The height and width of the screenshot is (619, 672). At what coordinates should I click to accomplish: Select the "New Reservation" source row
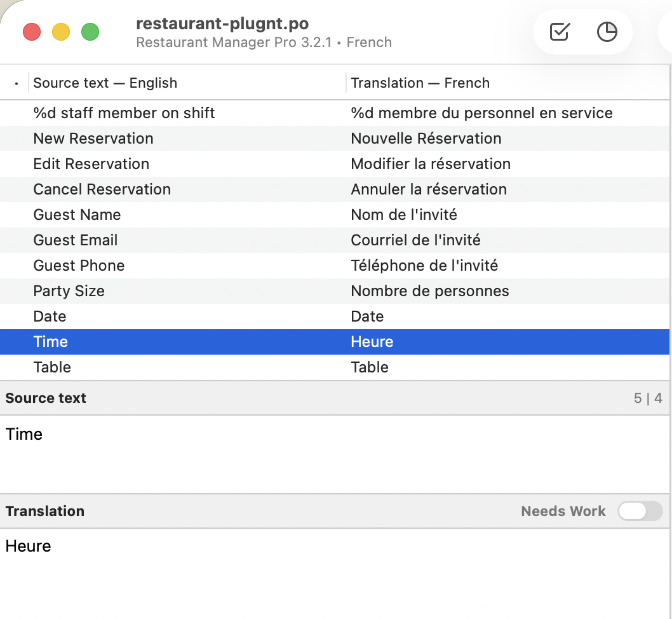pyautogui.click(x=93, y=139)
